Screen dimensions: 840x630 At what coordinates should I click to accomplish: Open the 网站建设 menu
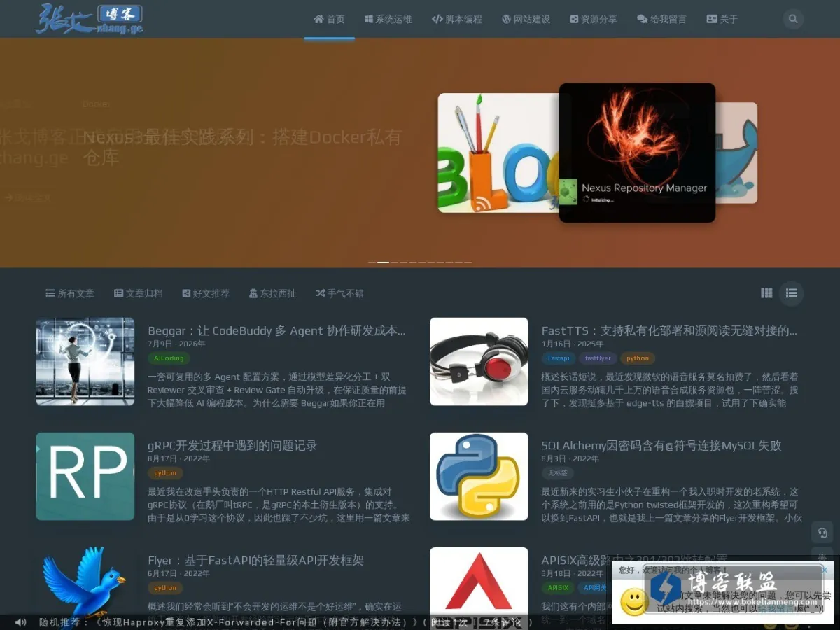click(526, 20)
